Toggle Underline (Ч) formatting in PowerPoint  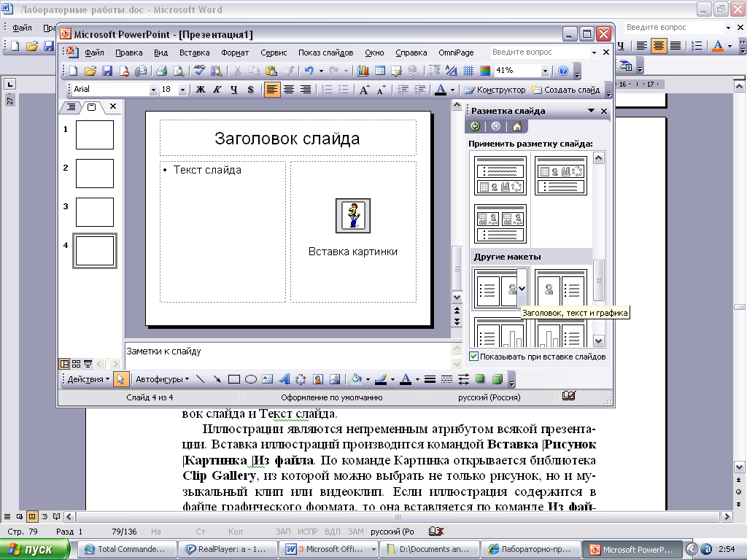coord(234,90)
